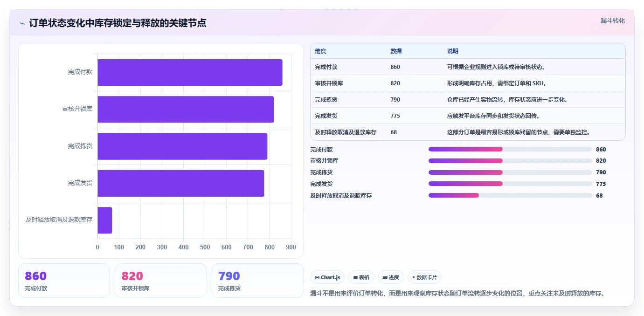This screenshot has height=316, width=644.
Task: Click the 数据卡片 tag pill
Action: pos(424,277)
